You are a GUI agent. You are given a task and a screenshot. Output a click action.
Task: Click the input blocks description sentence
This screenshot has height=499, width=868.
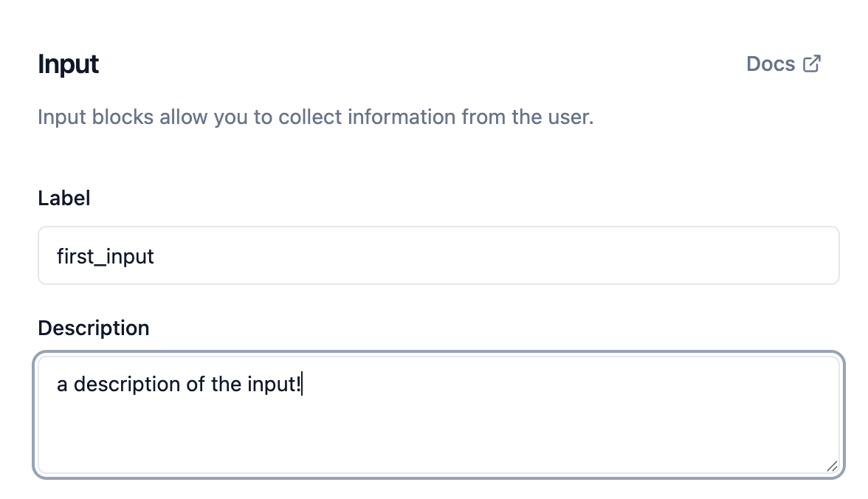pyautogui.click(x=315, y=117)
